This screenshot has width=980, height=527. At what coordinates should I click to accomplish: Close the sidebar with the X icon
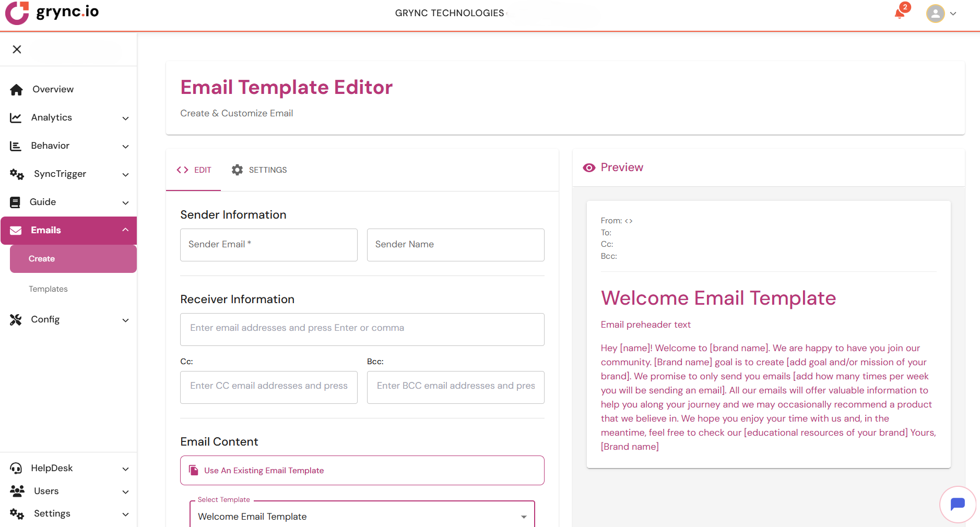(x=17, y=50)
